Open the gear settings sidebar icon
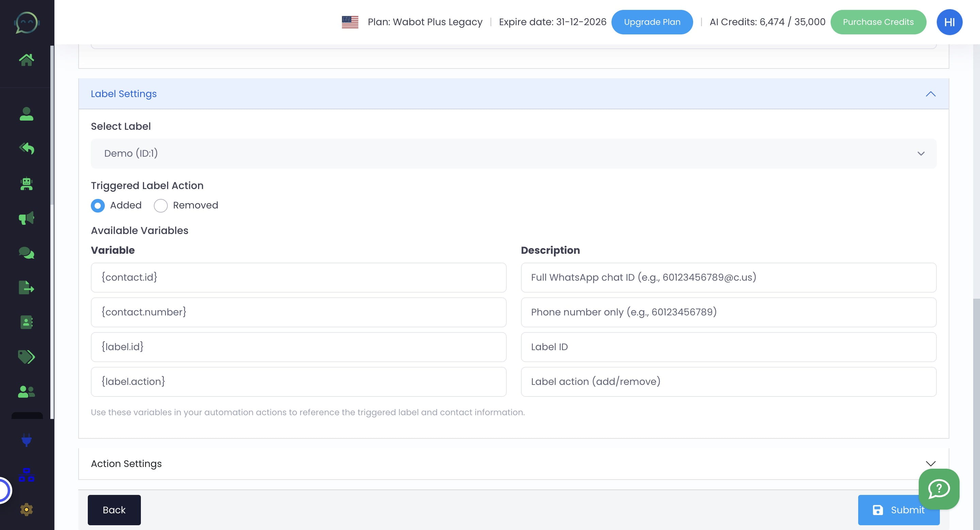Screen dimensions: 980x530 click(26, 510)
